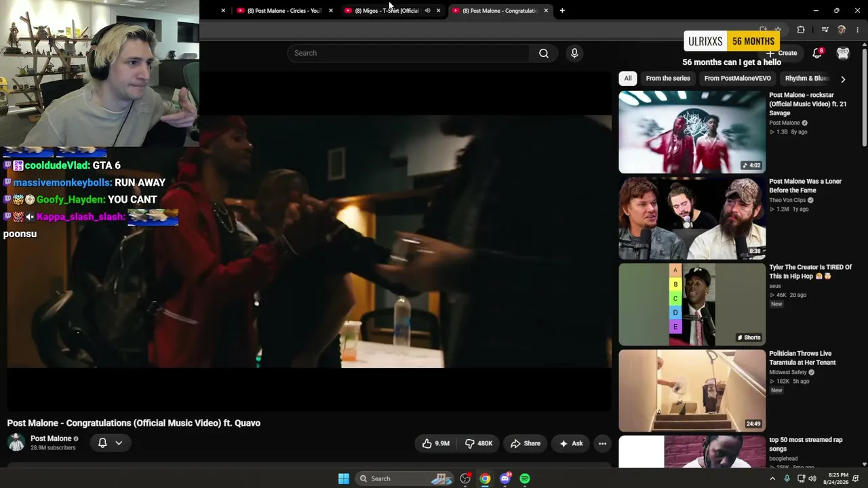The image size is (868, 488).
Task: Open Spotify from taskbar
Action: point(525,479)
